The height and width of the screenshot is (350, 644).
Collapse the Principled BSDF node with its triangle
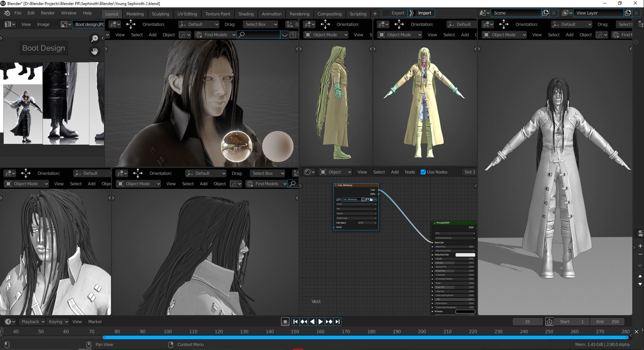click(435, 223)
